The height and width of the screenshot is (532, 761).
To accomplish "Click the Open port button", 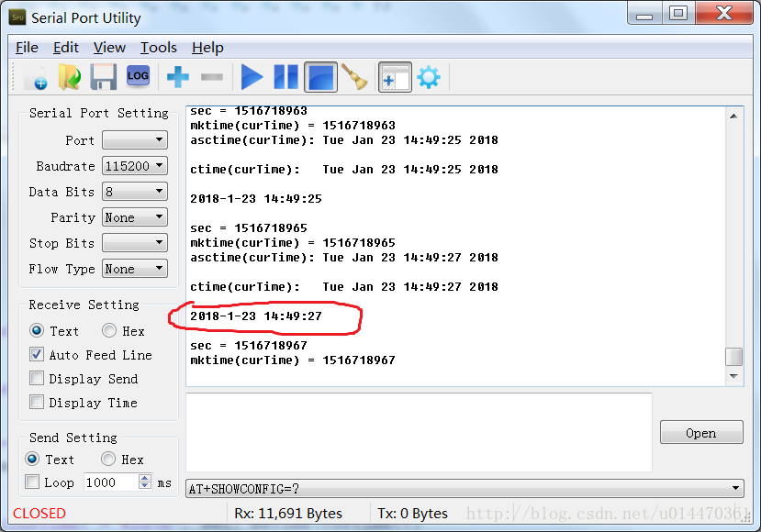I will pos(701,432).
